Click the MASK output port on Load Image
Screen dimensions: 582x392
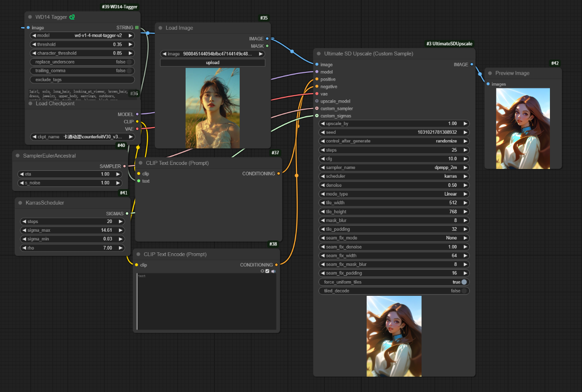pyautogui.click(x=267, y=46)
